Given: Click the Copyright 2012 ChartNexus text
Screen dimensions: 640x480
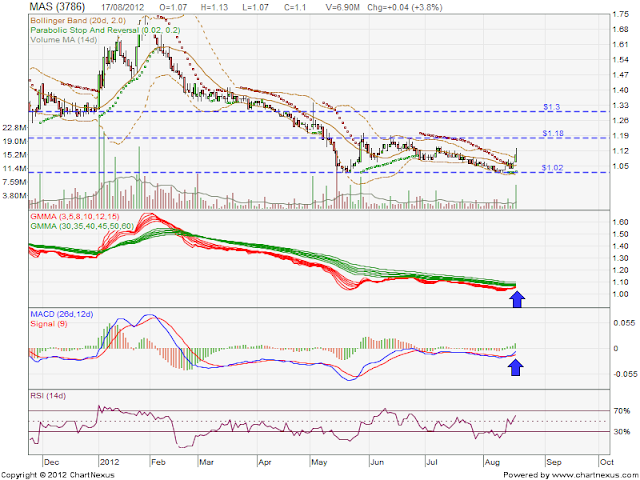Looking at the screenshot, I should coord(57,475).
